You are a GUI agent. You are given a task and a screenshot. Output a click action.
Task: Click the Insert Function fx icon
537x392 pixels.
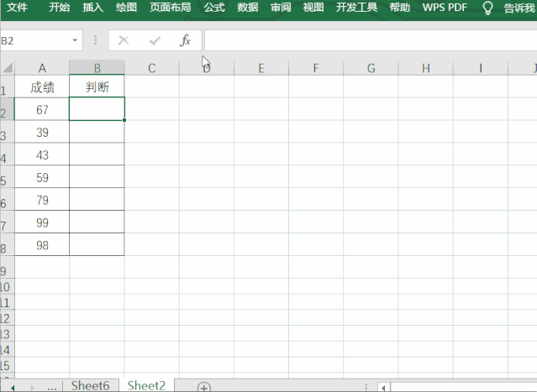tap(186, 40)
